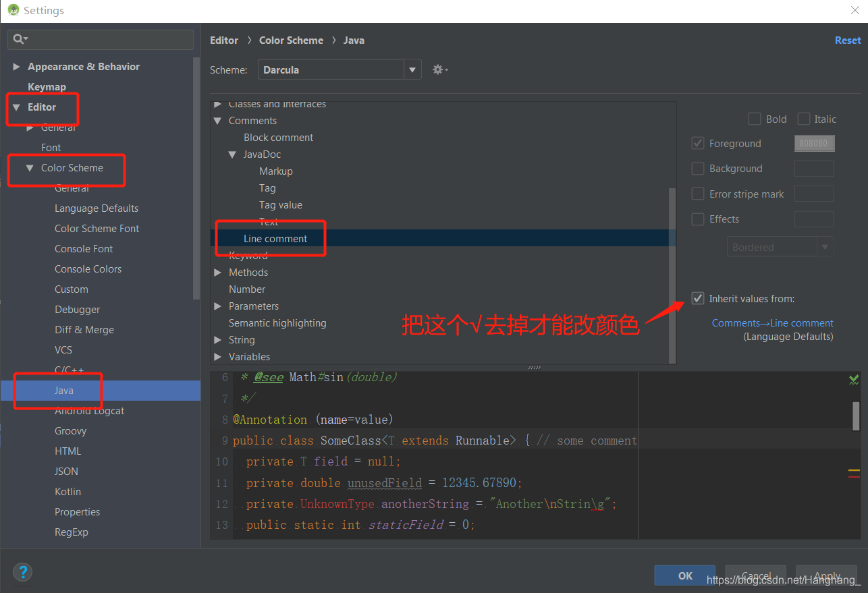Expand Appearance & Behavior section
The height and width of the screenshot is (593, 868).
(x=16, y=67)
